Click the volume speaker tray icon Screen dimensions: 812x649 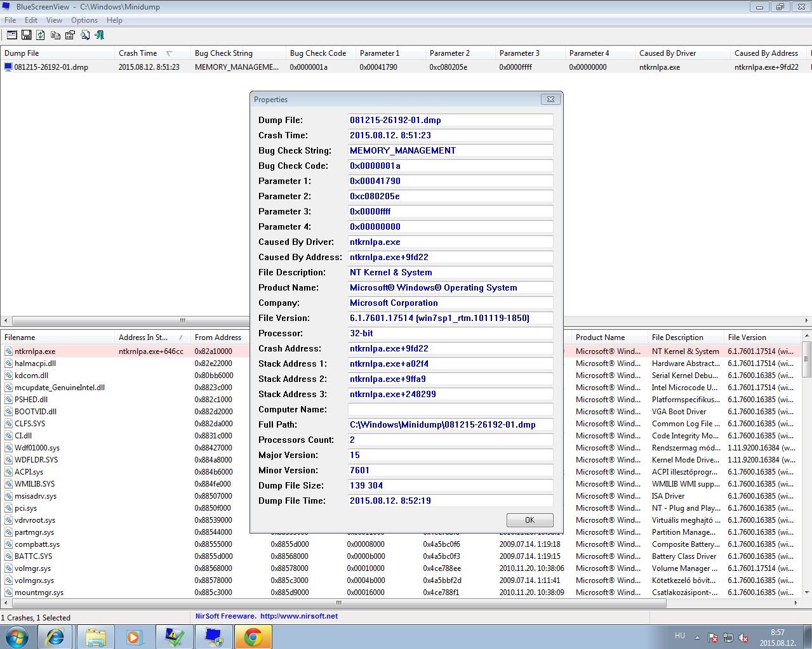(x=743, y=638)
